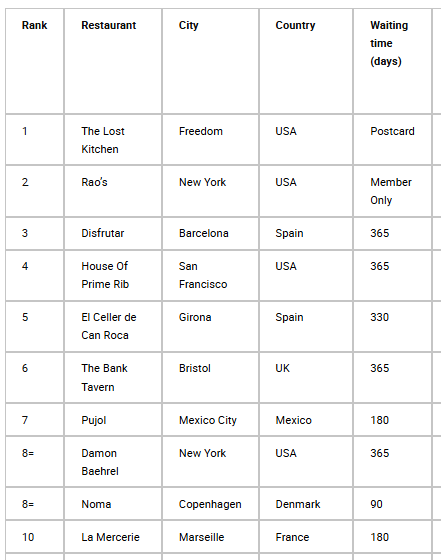
Task: Select the Member Only waiting time cell
Action: click(392, 191)
